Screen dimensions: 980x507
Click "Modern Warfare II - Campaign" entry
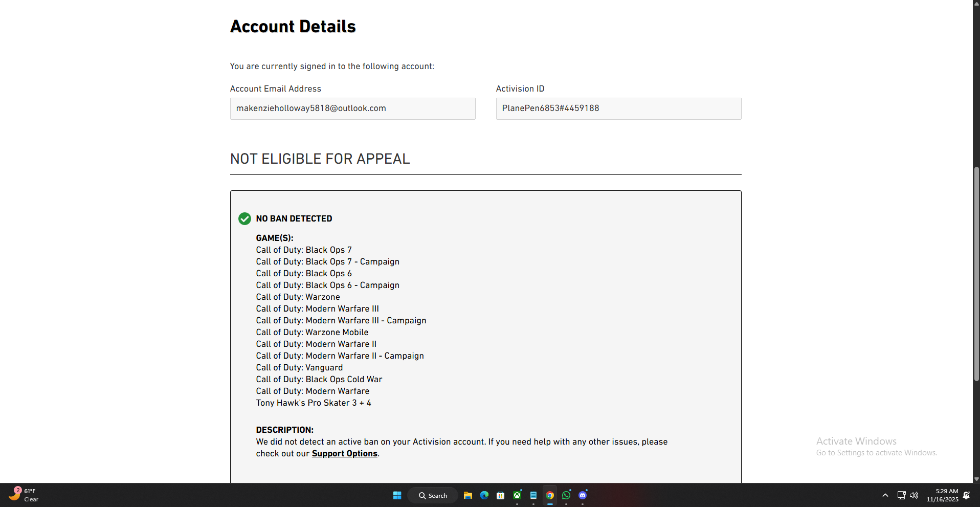340,356
